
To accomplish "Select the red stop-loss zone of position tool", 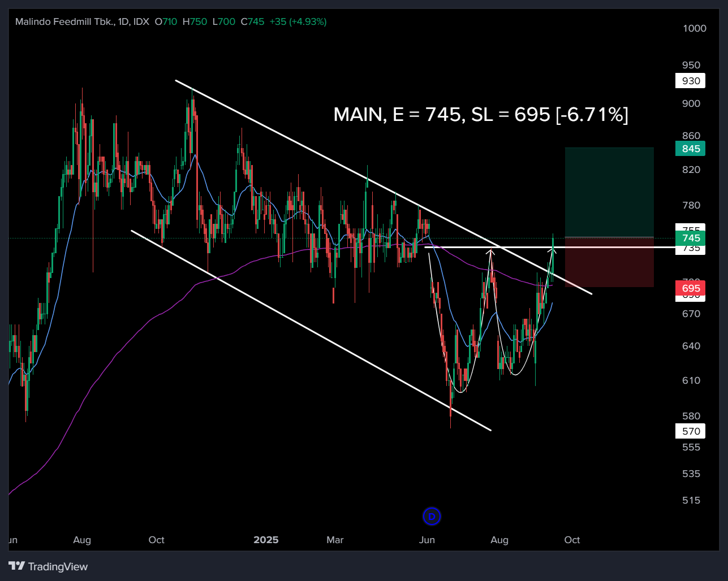I will click(609, 262).
